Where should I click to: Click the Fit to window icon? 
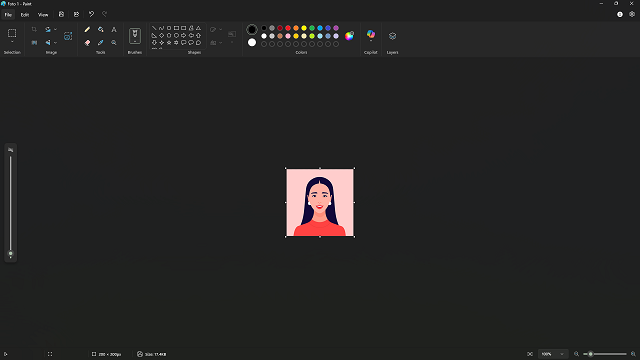pos(530,354)
